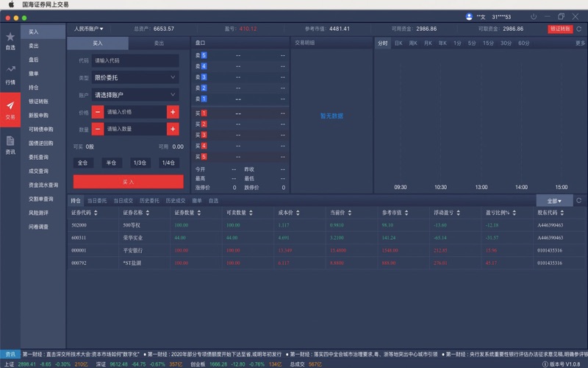Open the Apple menu

point(11,4)
